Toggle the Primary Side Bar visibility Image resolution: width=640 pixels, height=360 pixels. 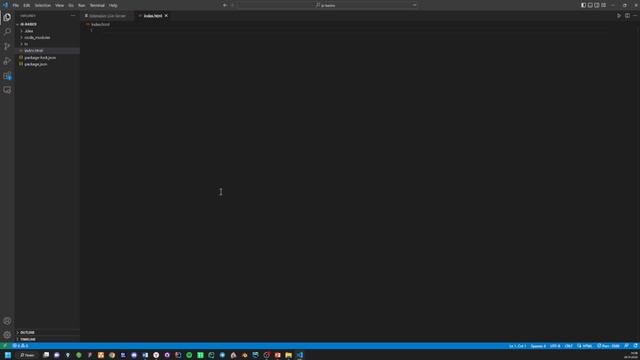[x=583, y=5]
